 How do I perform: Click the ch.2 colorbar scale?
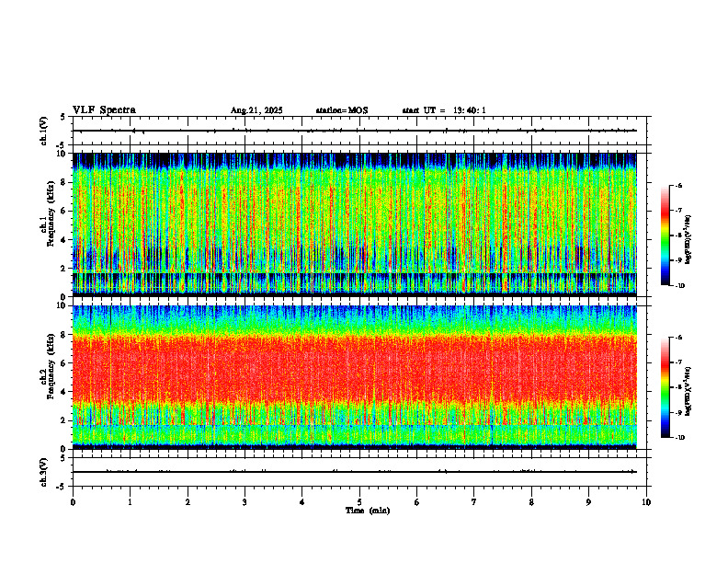(x=665, y=387)
